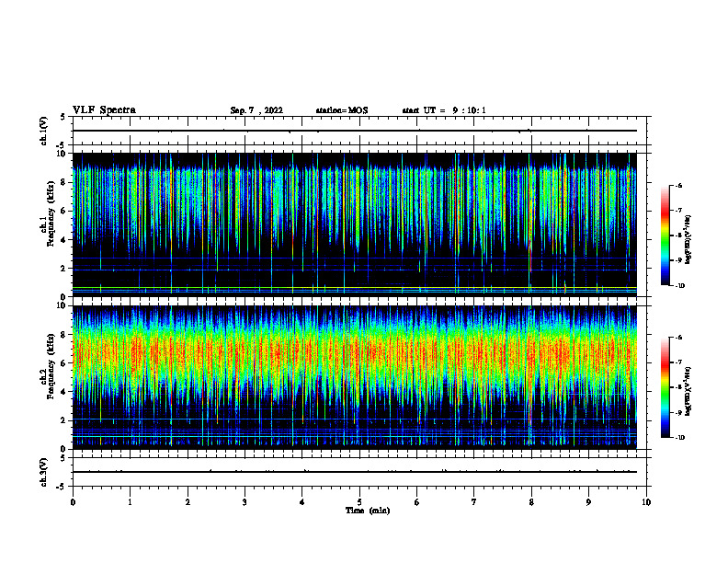
Task: Click the ch.1 "Frequency (kHz)" axis label
Action: [51, 214]
